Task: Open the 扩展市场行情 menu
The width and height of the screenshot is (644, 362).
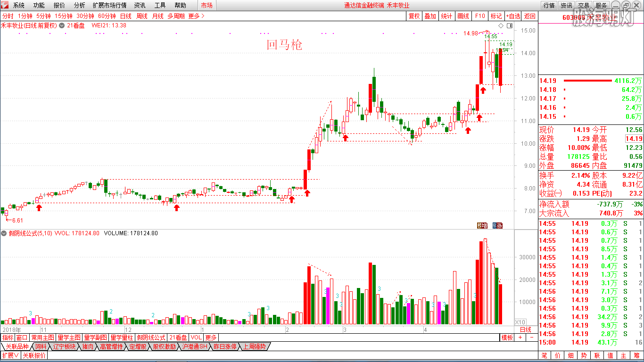Action: click(x=110, y=5)
